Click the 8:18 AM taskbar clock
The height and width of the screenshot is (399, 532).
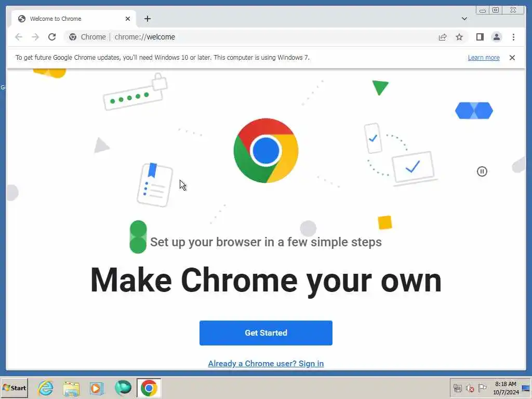(x=506, y=388)
